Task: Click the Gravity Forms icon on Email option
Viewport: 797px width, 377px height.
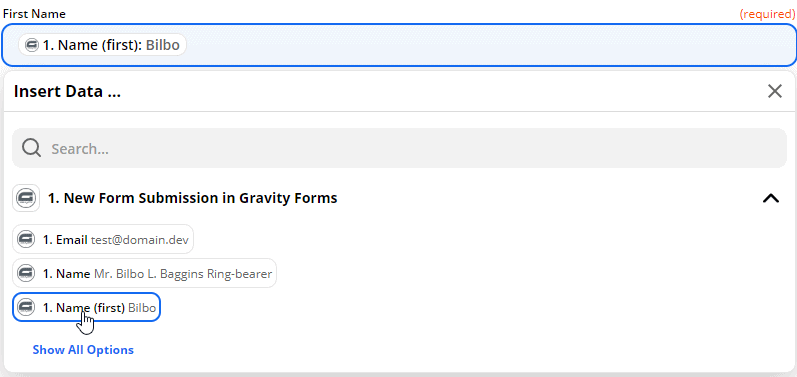Action: [26, 239]
